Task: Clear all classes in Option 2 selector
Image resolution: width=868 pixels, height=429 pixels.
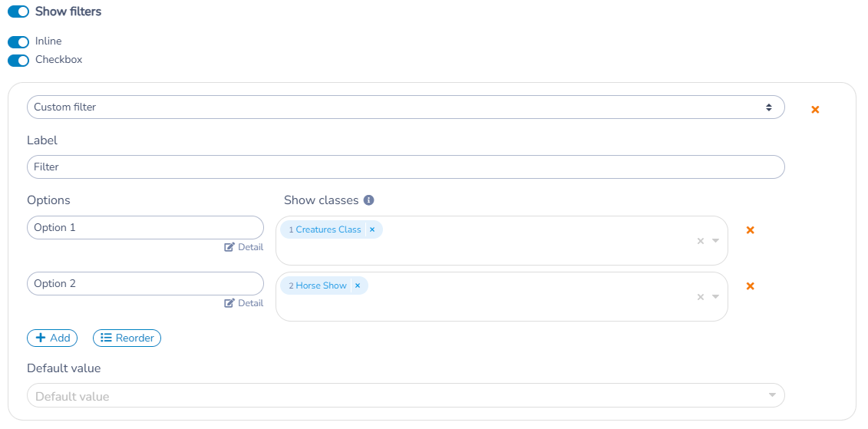Action: coord(700,297)
